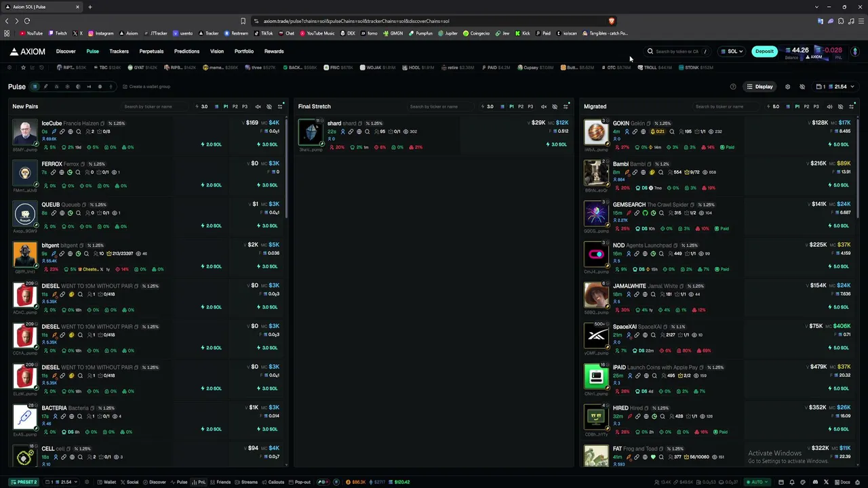The image size is (868, 488).
Task: Expand the wallet 21.54 SOL dropdown in Pulse header
Action: coord(836,87)
